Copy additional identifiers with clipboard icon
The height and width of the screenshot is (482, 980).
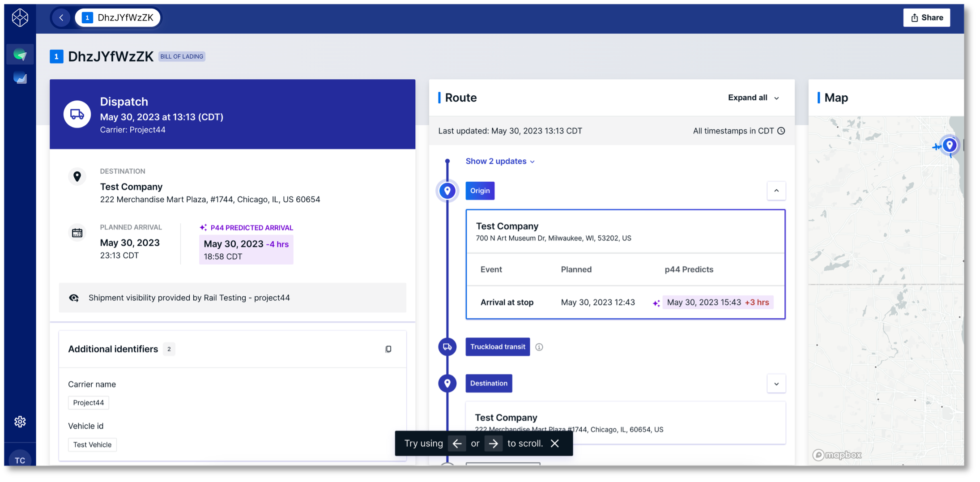click(388, 349)
